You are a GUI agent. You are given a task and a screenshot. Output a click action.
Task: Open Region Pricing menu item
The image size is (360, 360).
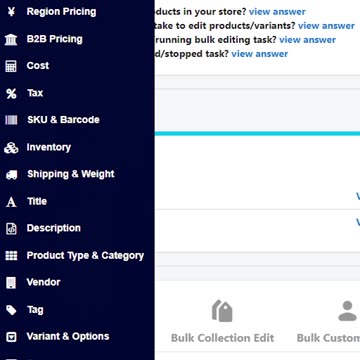click(x=61, y=12)
